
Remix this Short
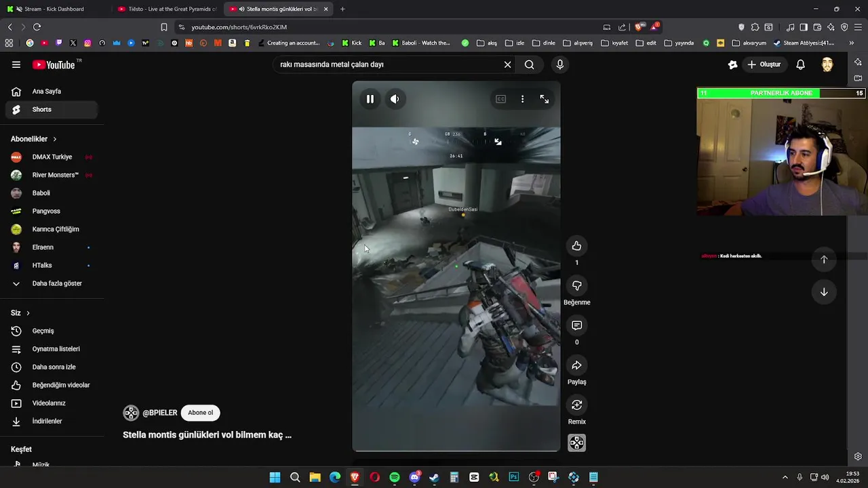point(576,405)
